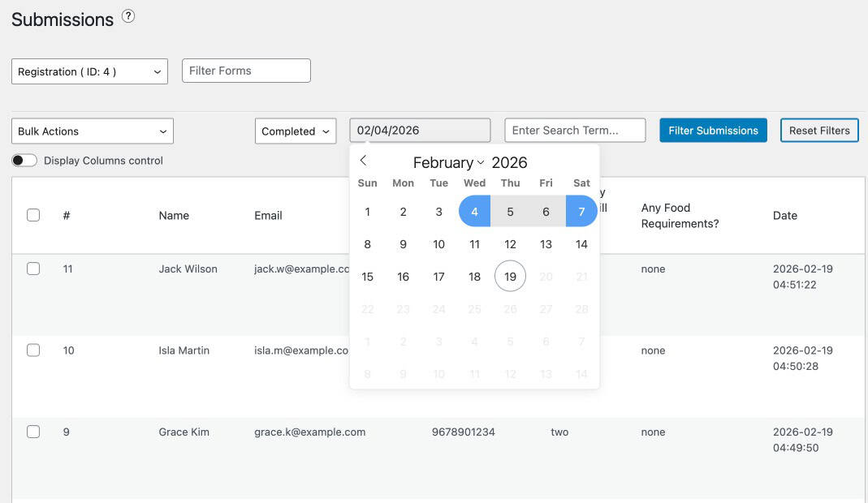Check the box for Grace Kim row
The width and height of the screenshot is (868, 503).
[33, 432]
